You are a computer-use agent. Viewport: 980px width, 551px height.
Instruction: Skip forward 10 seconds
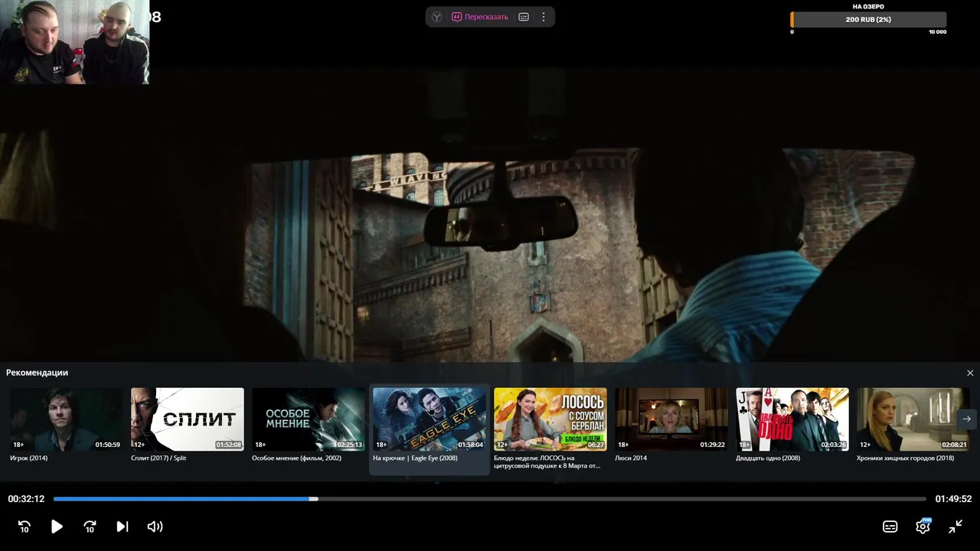click(90, 527)
